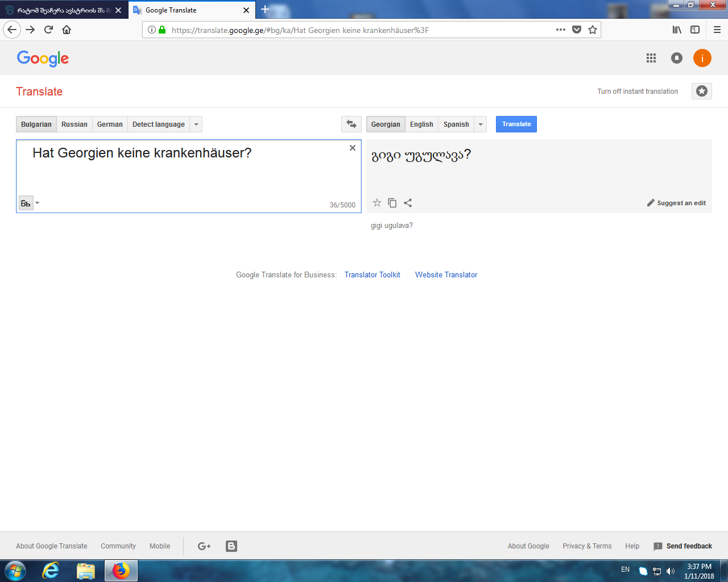Open the Google account avatar

click(702, 58)
